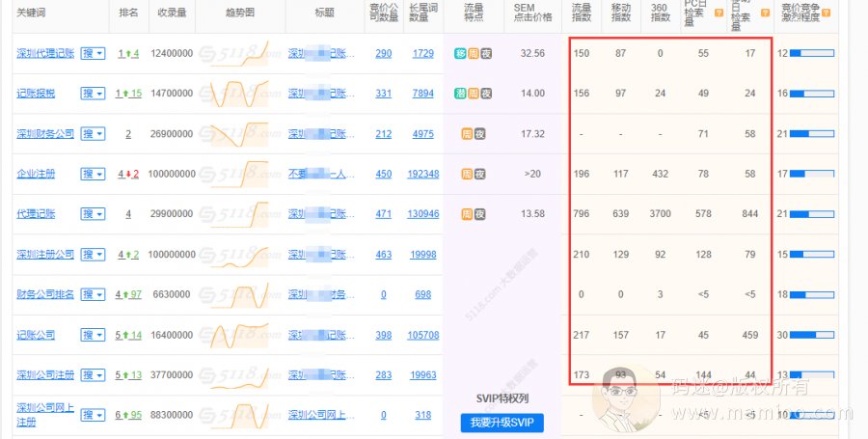Click teal 移 badge in 深圳代理记账 row

coord(460,53)
